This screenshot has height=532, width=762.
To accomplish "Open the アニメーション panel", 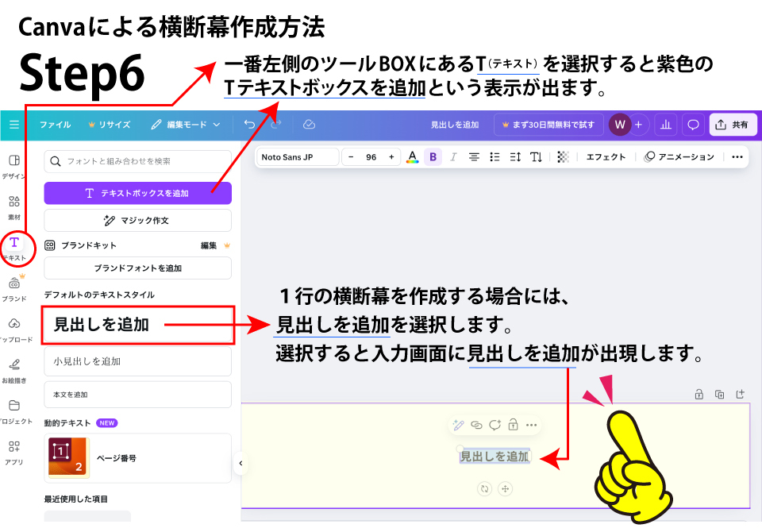I will [679, 157].
